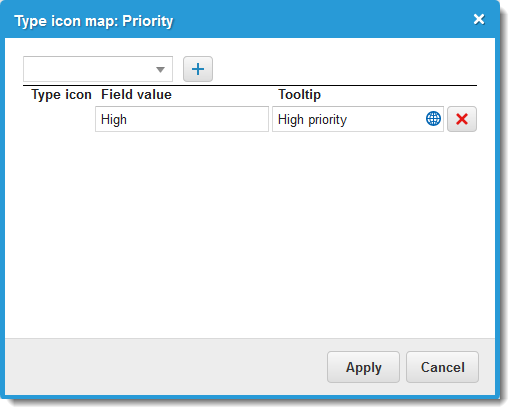The image size is (515, 414).
Task: Click the blank white area below the High row
Action: pyautogui.click(x=250, y=233)
